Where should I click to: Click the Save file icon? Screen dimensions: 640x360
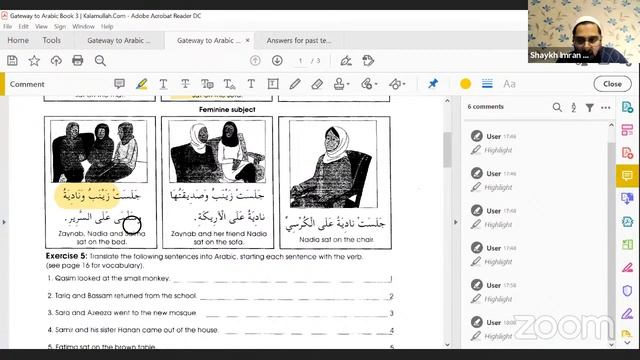point(12,61)
